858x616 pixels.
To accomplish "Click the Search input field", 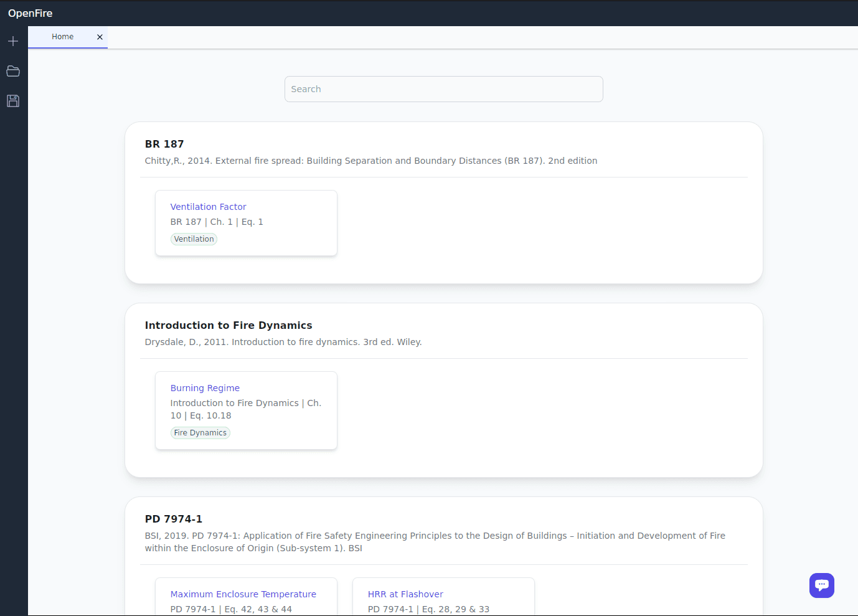I will pos(444,89).
